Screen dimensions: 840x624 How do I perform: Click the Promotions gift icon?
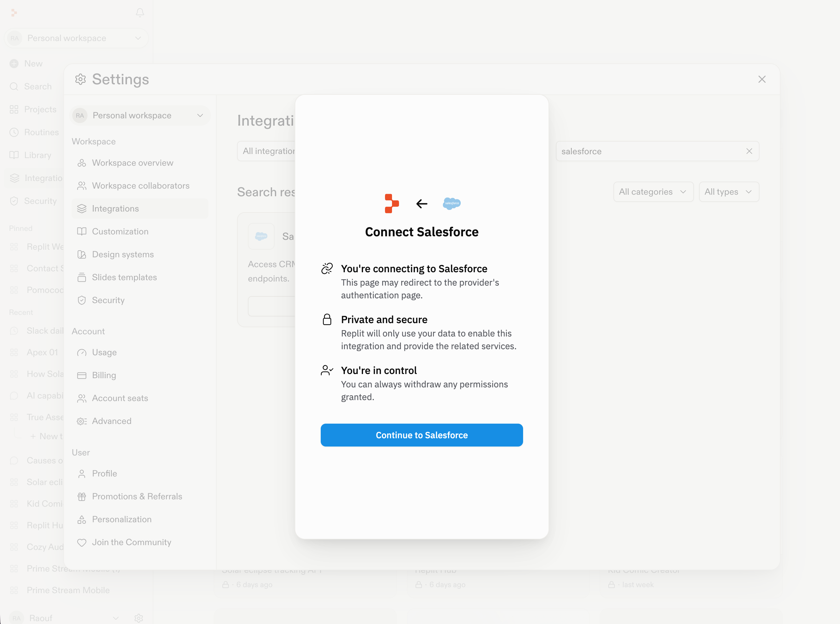(x=82, y=496)
